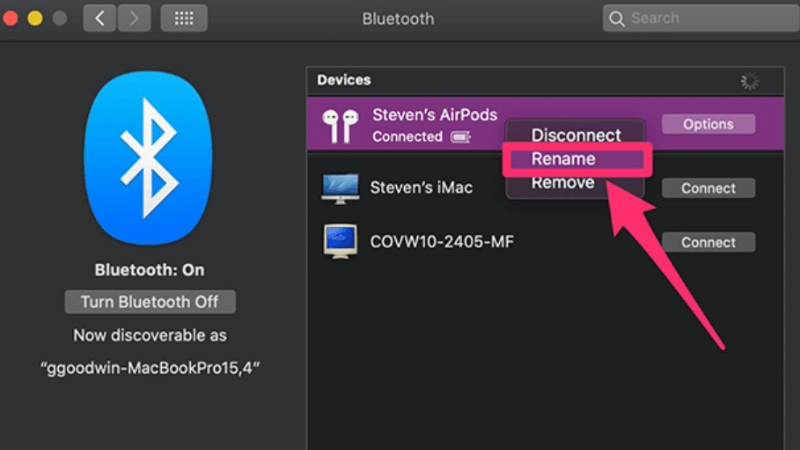Click the forward navigation arrow
This screenshot has height=450, width=800.
click(134, 18)
